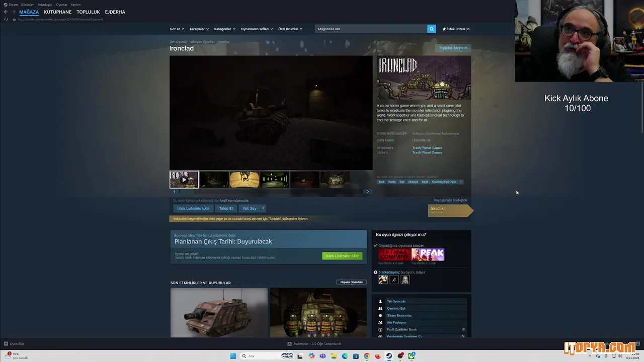
Task: Click the Profil Özellikleri Sınırlı info icon
Action: coord(380,329)
